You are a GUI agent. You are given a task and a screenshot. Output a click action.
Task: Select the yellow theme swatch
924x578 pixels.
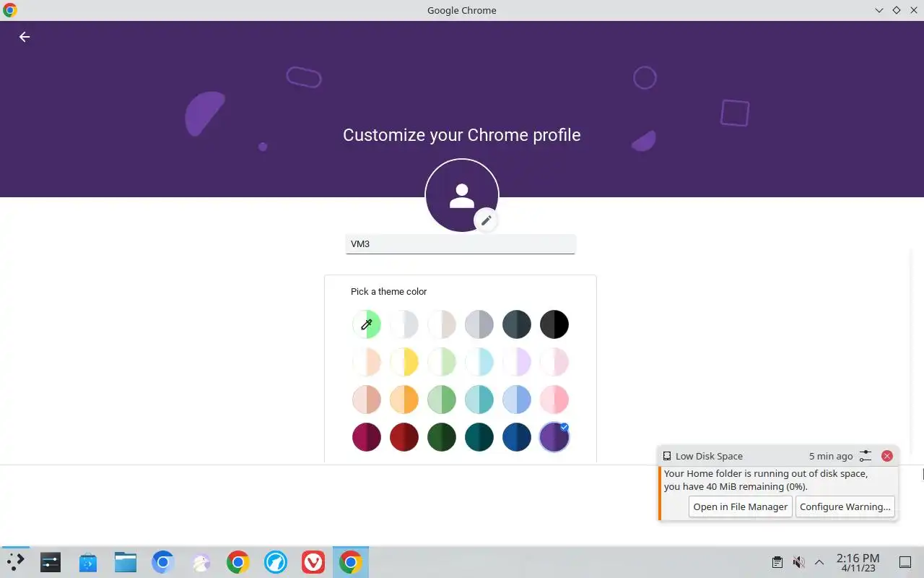(x=404, y=362)
